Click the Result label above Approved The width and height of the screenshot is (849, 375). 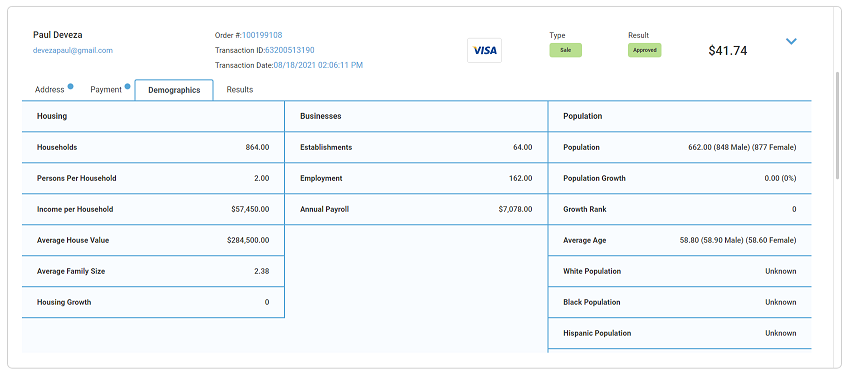click(x=638, y=35)
